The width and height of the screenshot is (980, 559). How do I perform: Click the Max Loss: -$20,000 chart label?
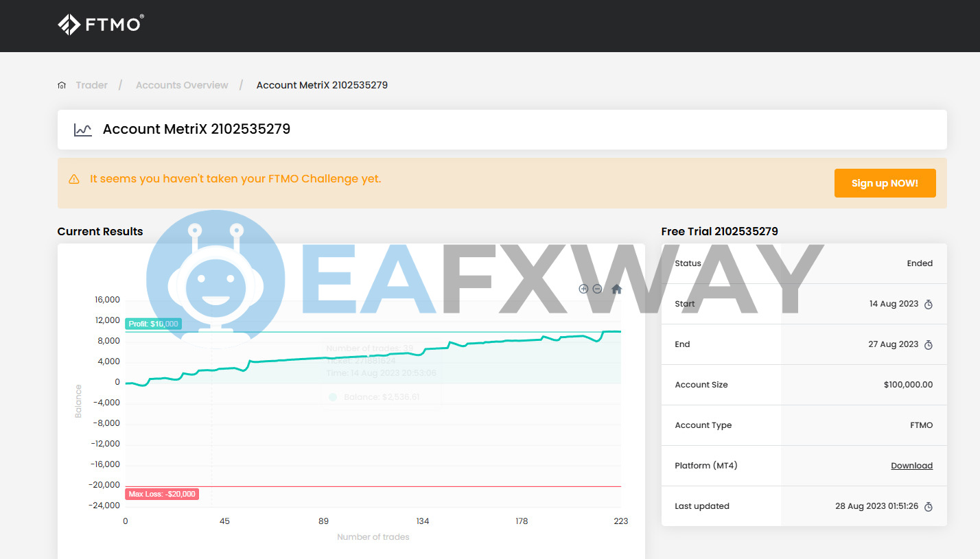162,494
